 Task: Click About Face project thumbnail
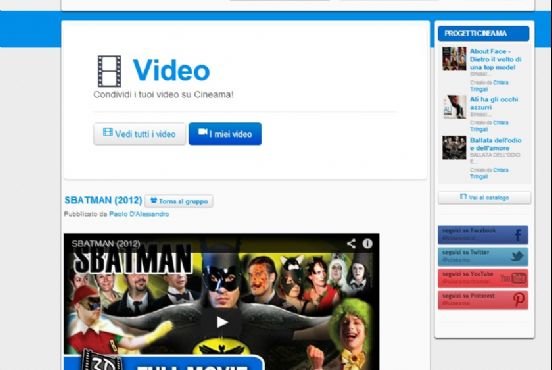(454, 58)
